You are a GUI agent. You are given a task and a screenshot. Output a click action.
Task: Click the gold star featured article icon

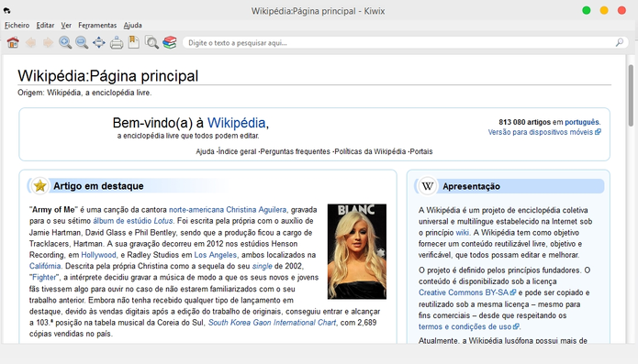click(x=39, y=185)
